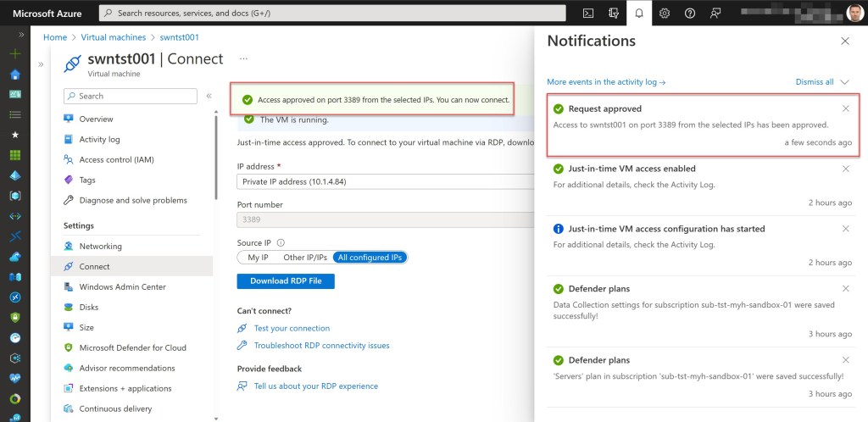Select the My IP source option
This screenshot has width=868, height=422.
tap(257, 257)
